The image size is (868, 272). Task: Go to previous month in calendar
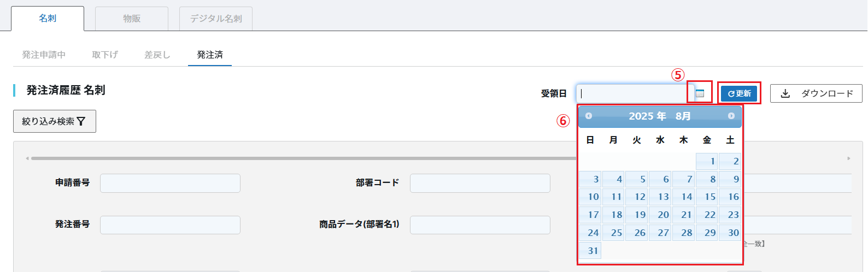point(589,116)
